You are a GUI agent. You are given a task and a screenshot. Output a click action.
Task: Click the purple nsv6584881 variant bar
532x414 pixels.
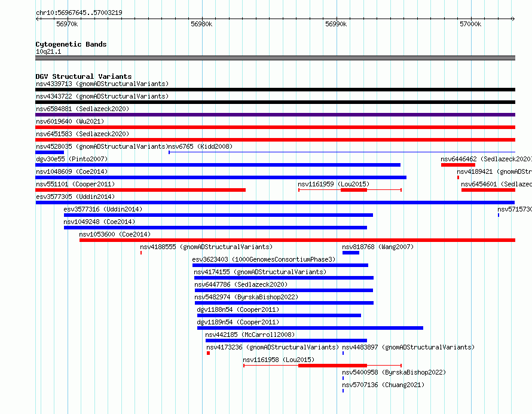point(275,115)
